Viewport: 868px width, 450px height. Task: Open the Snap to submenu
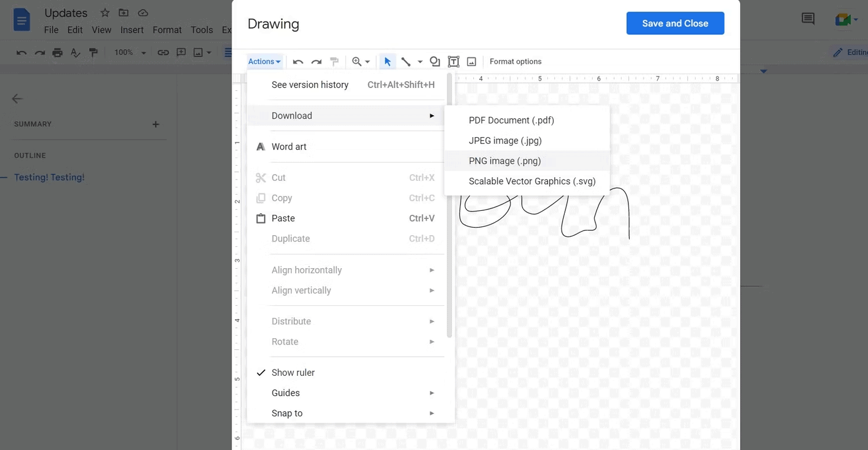click(287, 413)
